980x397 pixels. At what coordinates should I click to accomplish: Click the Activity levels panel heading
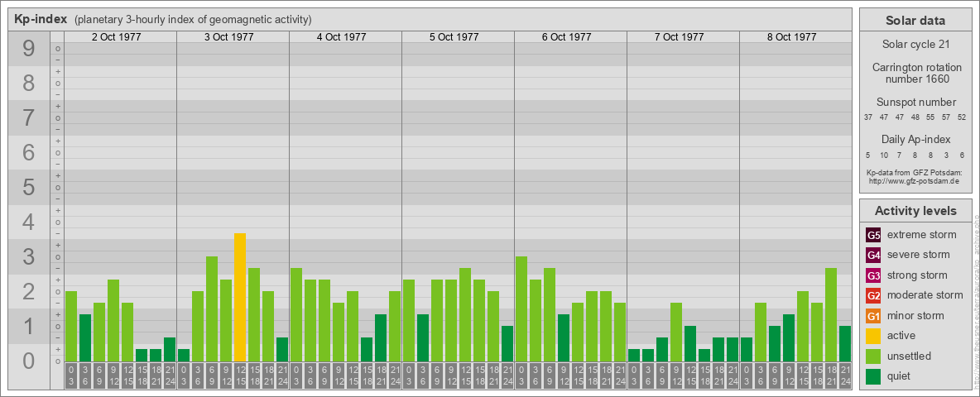point(915,211)
